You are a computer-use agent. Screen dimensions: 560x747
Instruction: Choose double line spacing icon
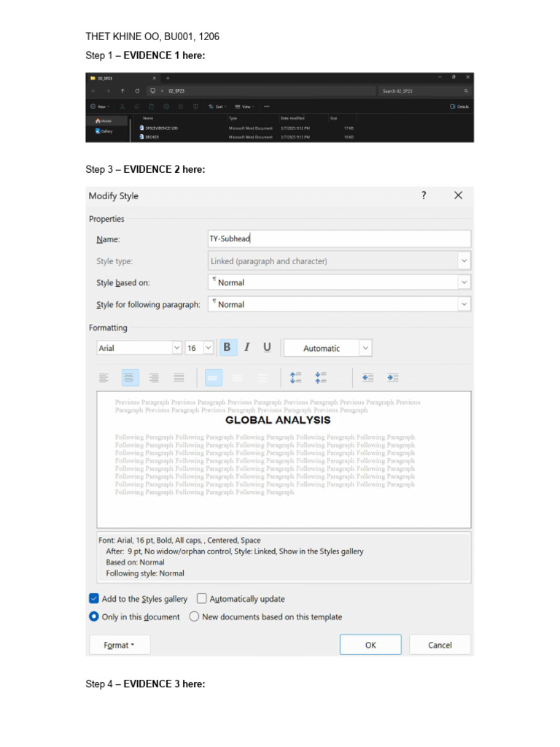pos(262,378)
